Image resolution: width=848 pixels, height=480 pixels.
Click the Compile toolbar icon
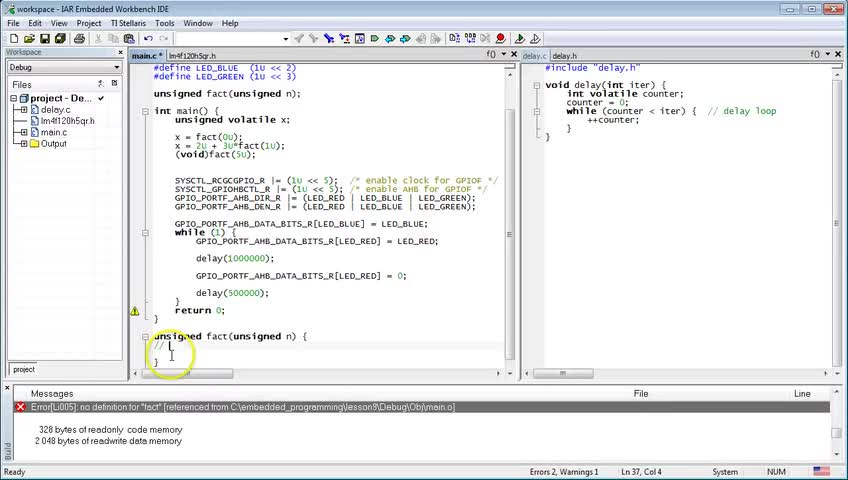455,38
